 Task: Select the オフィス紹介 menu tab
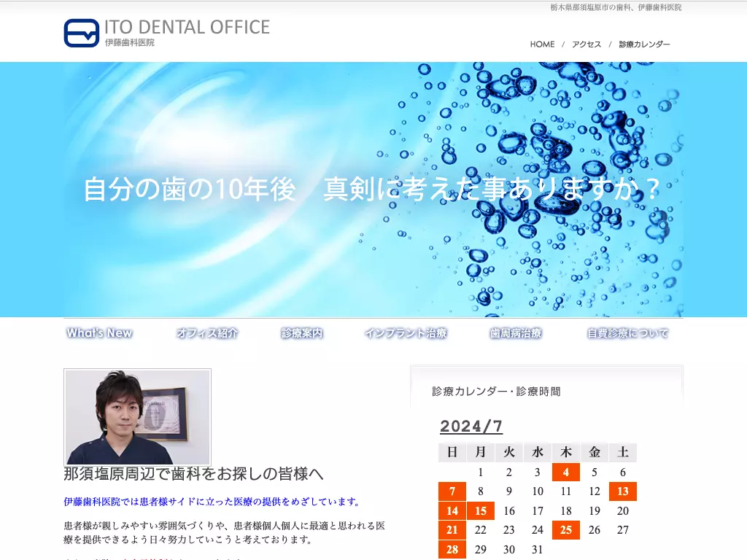[207, 332]
